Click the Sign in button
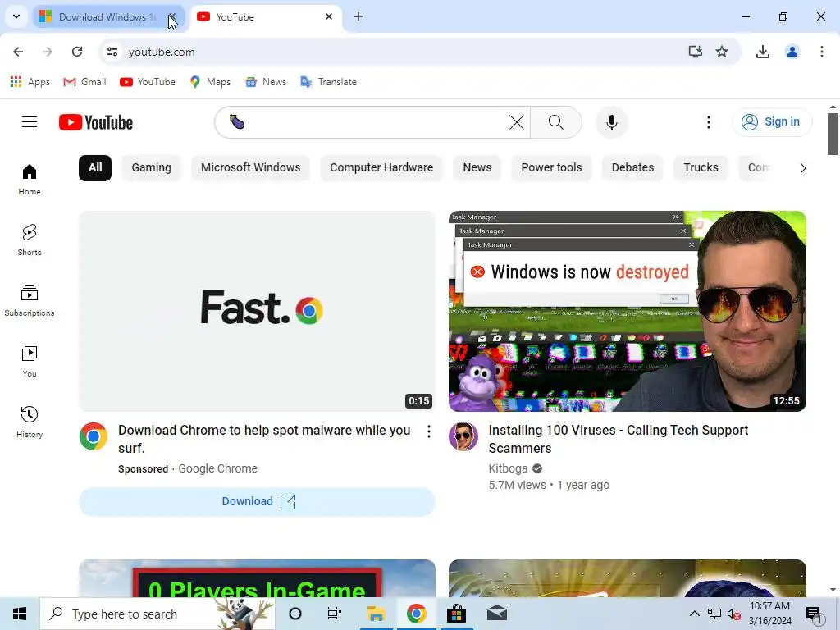The image size is (840, 630). click(772, 122)
